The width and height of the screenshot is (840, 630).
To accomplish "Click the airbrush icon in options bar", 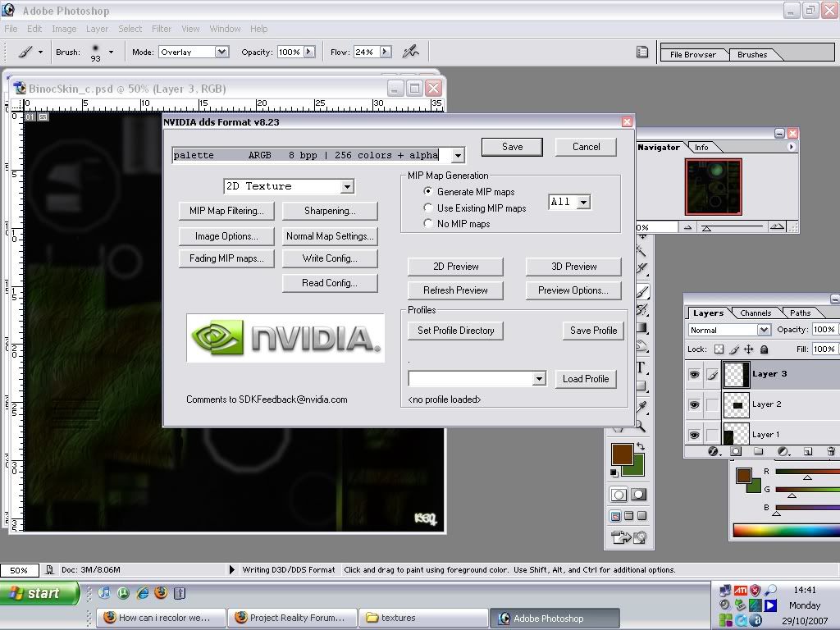I will tap(410, 52).
